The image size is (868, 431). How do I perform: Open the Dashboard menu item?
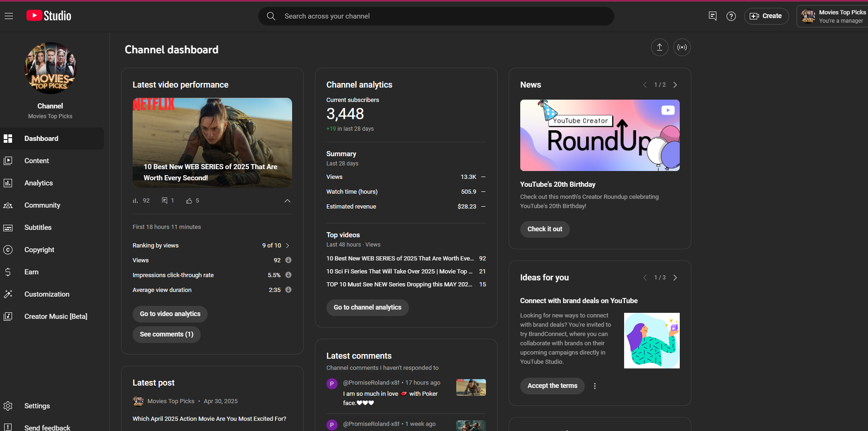pyautogui.click(x=52, y=139)
